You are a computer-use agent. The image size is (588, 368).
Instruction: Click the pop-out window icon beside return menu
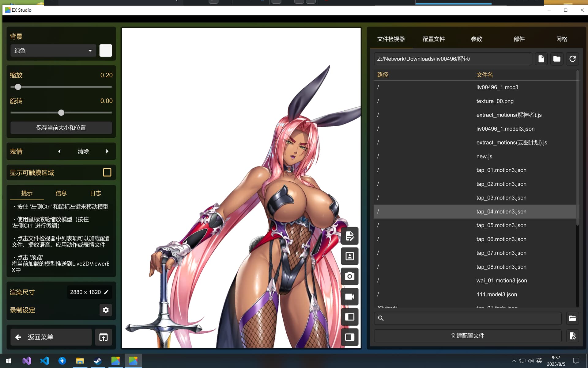104,337
